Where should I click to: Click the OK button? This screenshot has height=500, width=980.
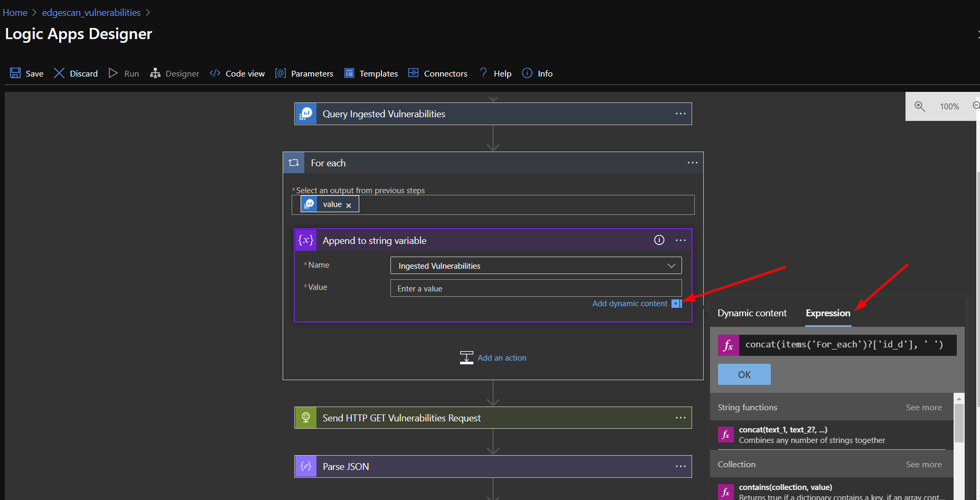[744, 374]
